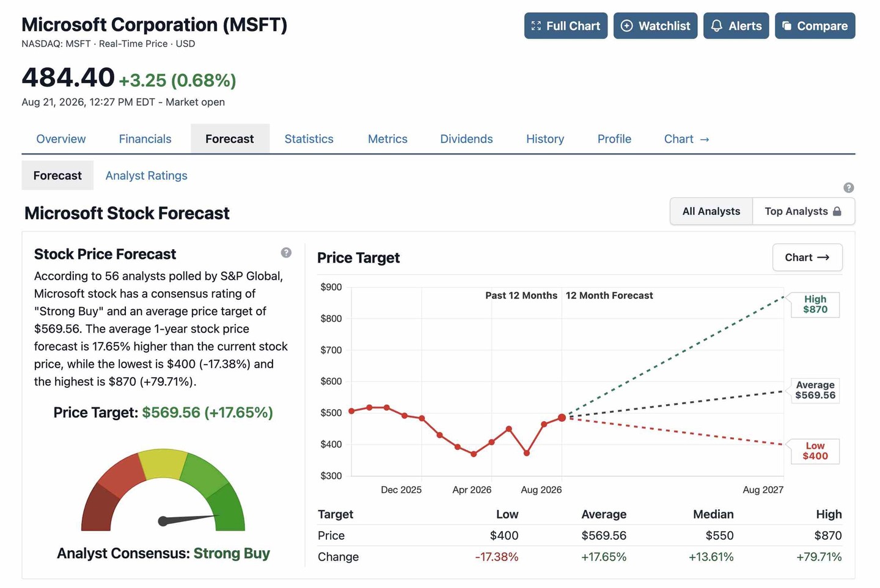The width and height of the screenshot is (880, 588).
Task: Click the Low $400 forecast label
Action: pyautogui.click(x=815, y=451)
